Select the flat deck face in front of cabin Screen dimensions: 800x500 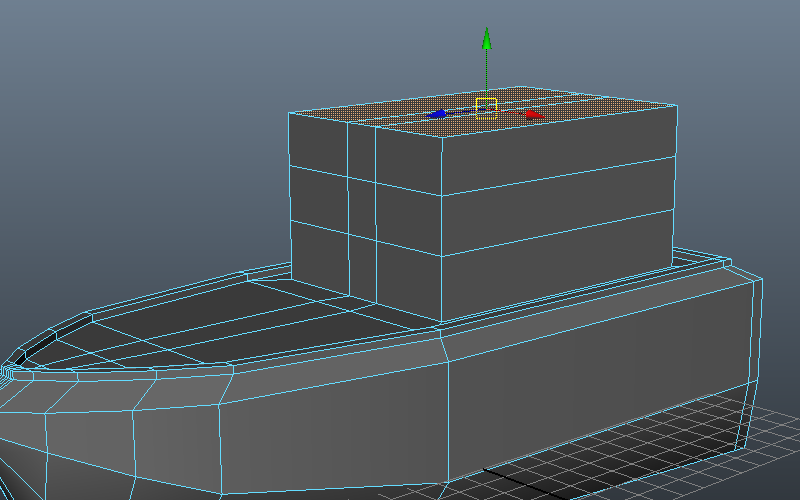pyautogui.click(x=240, y=320)
